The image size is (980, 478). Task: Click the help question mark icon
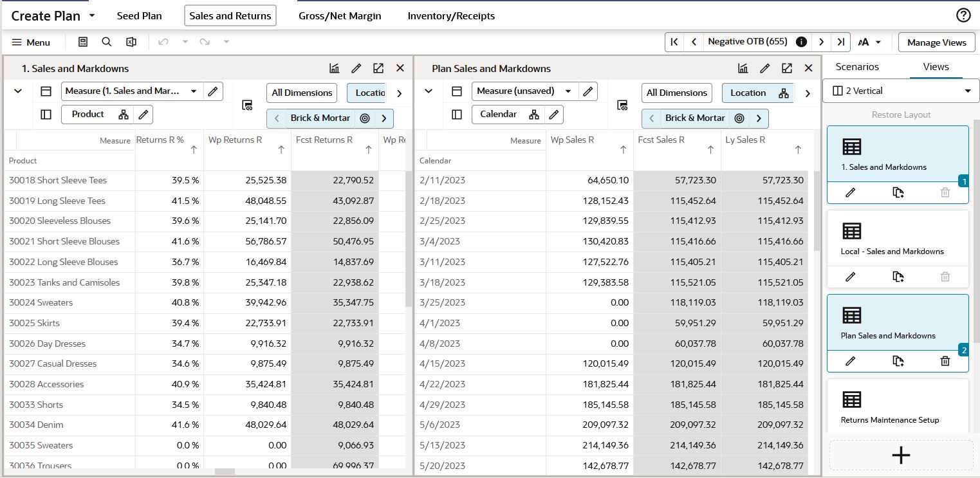(963, 15)
